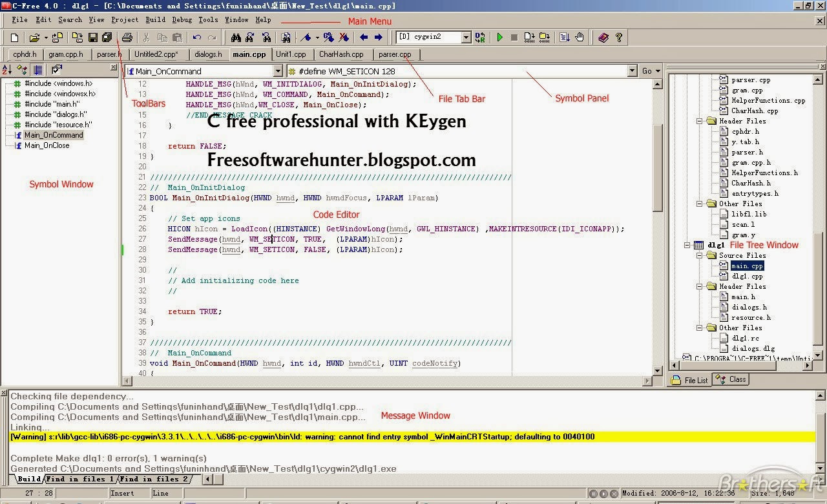Select #include "resource.h" symbol entry

coord(58,125)
